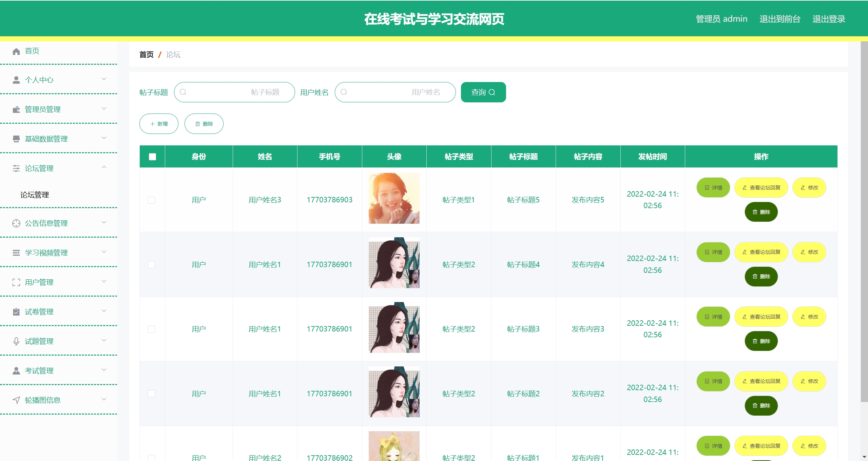Click 修改 for the 帖子标题1 row
The width and height of the screenshot is (868, 461).
point(809,446)
